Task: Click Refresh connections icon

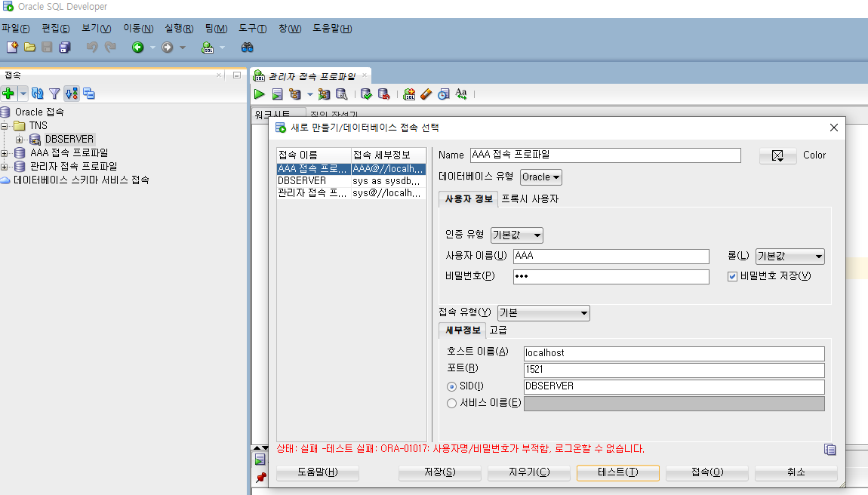Action: (37, 94)
